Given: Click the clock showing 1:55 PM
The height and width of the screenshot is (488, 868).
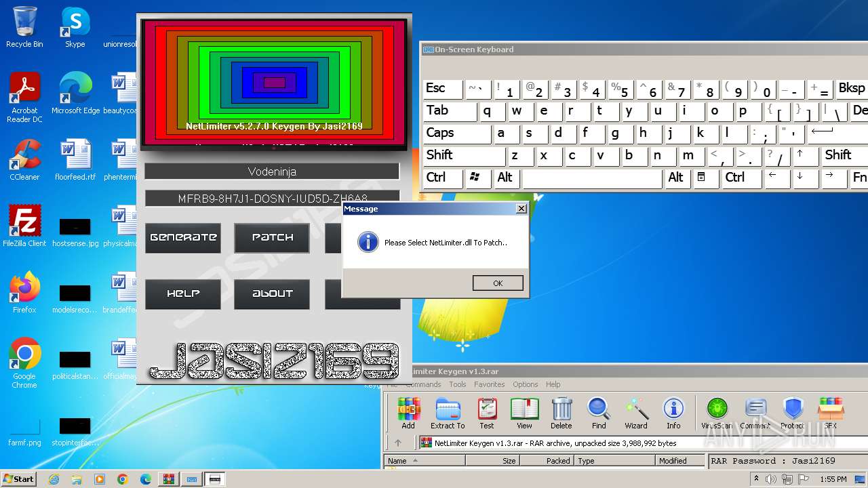Looking at the screenshot, I should click(833, 479).
